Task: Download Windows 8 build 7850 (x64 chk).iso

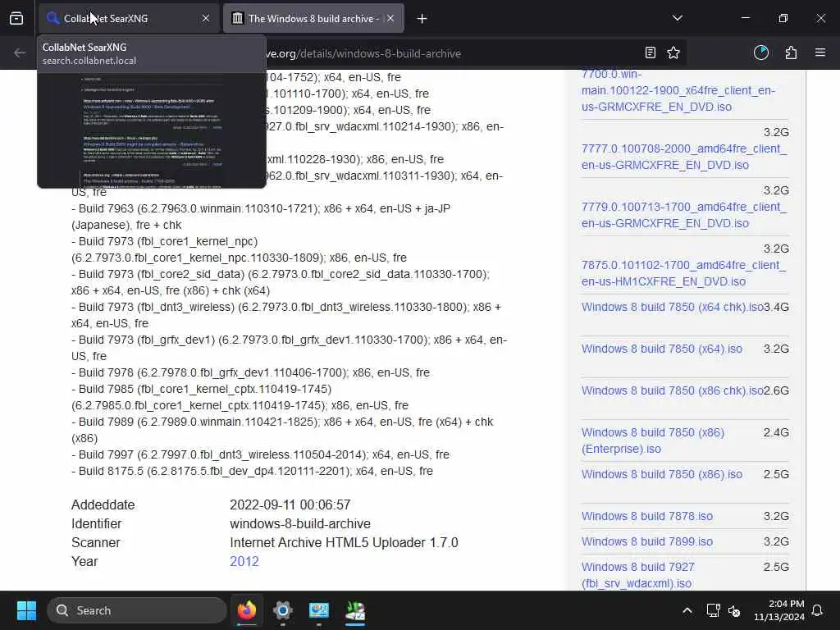Action: point(673,307)
